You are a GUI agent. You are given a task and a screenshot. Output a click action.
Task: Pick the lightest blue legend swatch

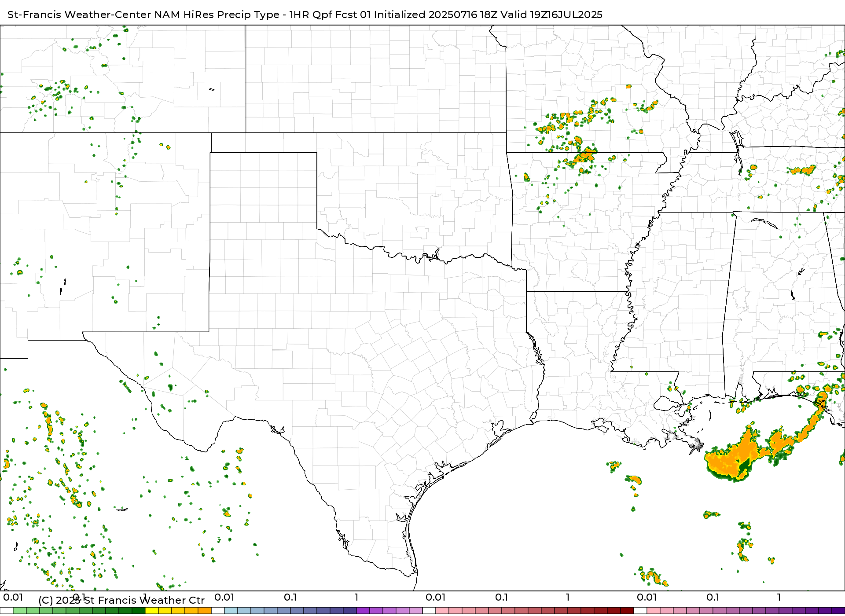(231, 611)
